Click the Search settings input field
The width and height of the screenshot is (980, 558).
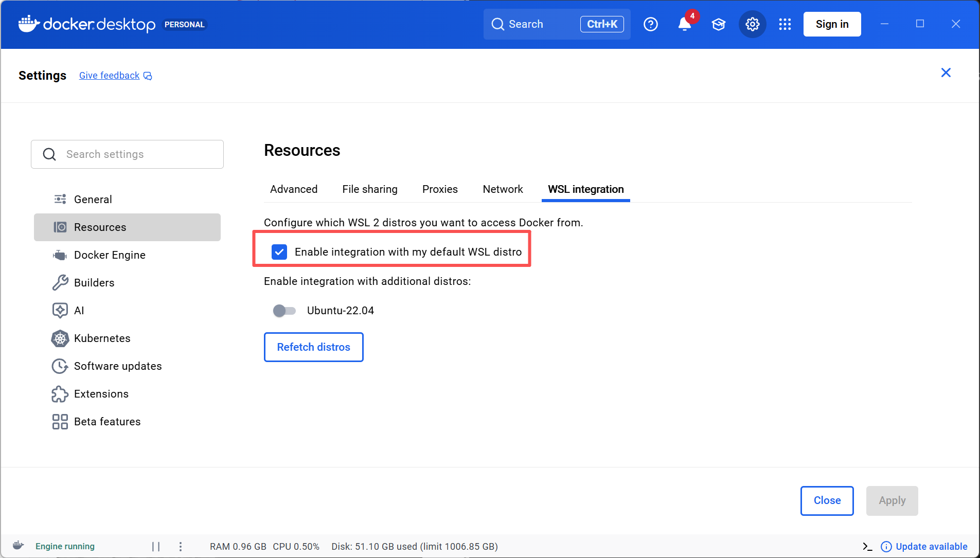[x=127, y=154]
